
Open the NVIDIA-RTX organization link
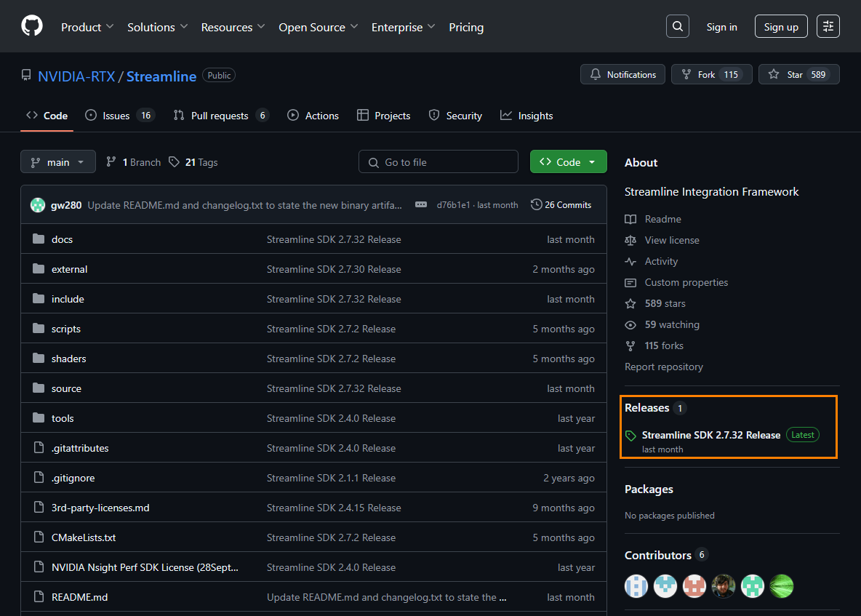(76, 76)
